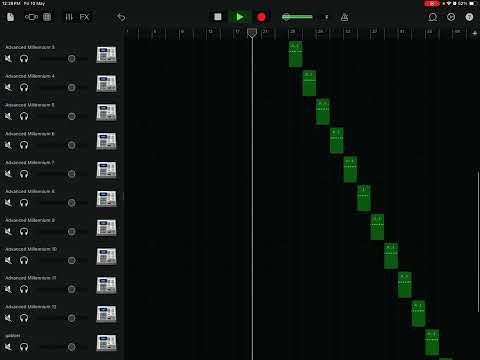Select the Advanced Millennium 4 track name
This screenshot has height=360, width=480.
coord(30,76)
